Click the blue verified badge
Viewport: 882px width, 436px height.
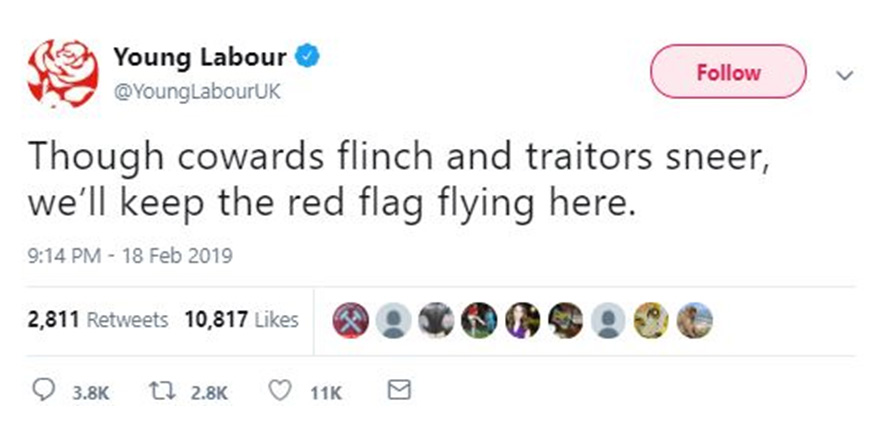(x=308, y=57)
